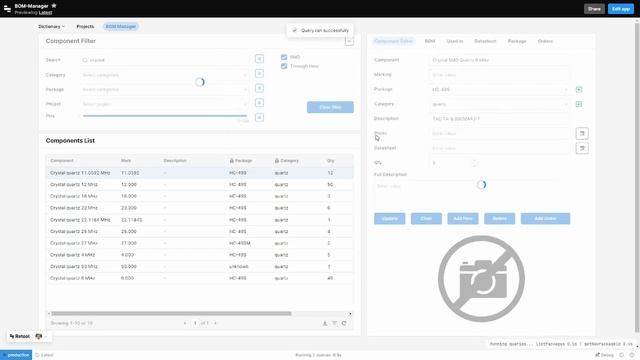Screen dimensions: 640x360
Task: Open the Debug panel
Action: [x=604, y=355]
